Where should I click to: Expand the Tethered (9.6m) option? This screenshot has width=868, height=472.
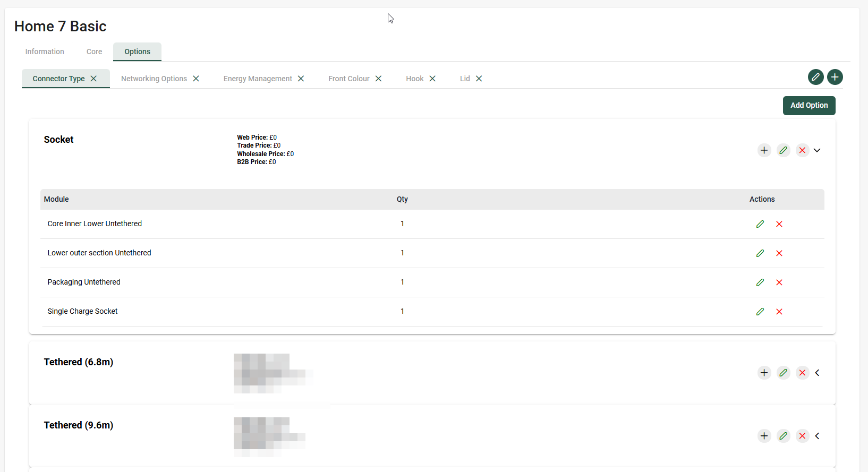click(x=817, y=436)
